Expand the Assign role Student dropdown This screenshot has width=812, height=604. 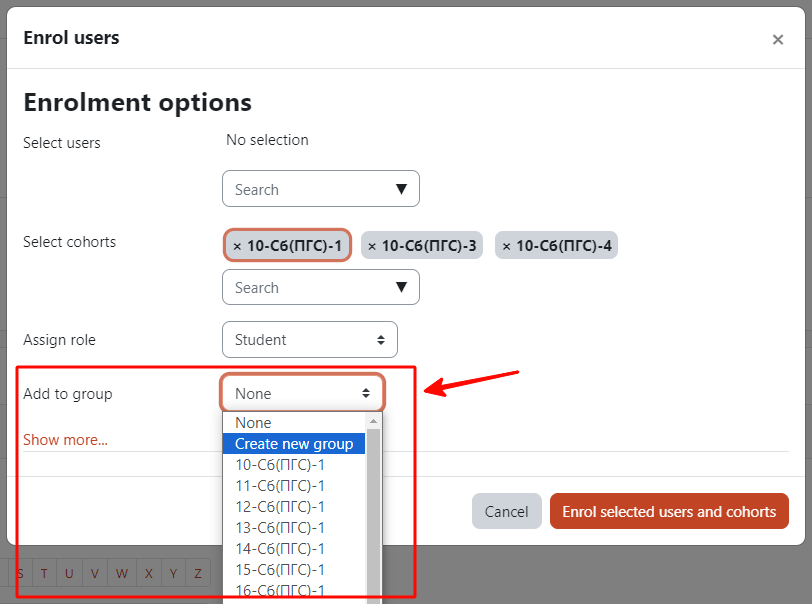pyautogui.click(x=310, y=340)
